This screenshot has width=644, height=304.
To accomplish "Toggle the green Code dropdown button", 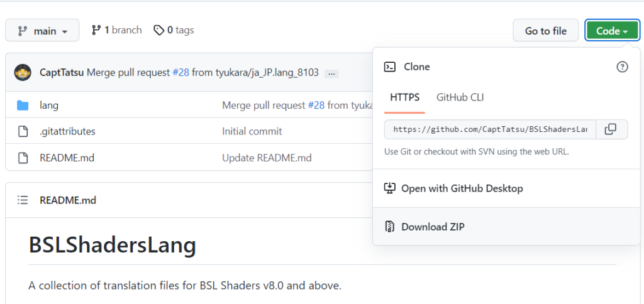I will [x=612, y=30].
